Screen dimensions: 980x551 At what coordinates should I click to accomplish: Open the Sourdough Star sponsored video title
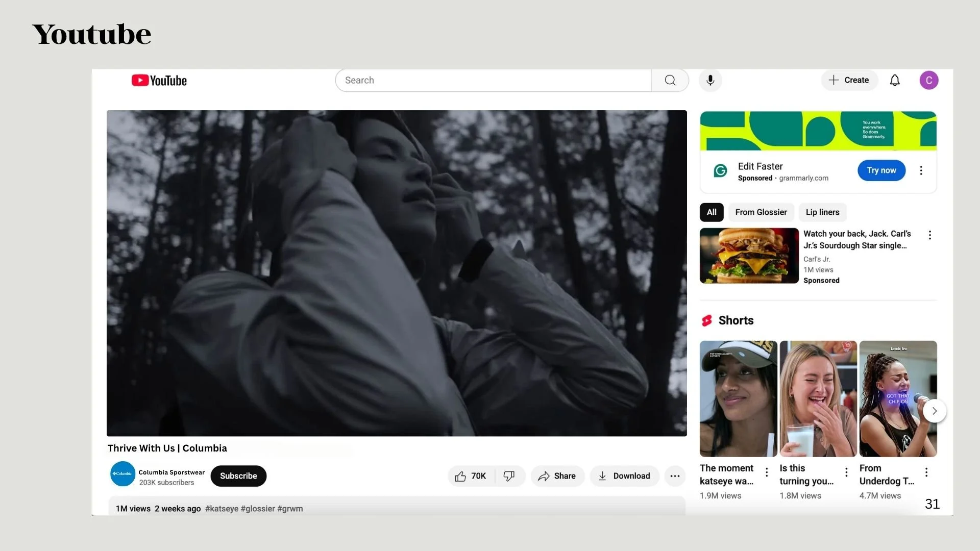coord(857,240)
